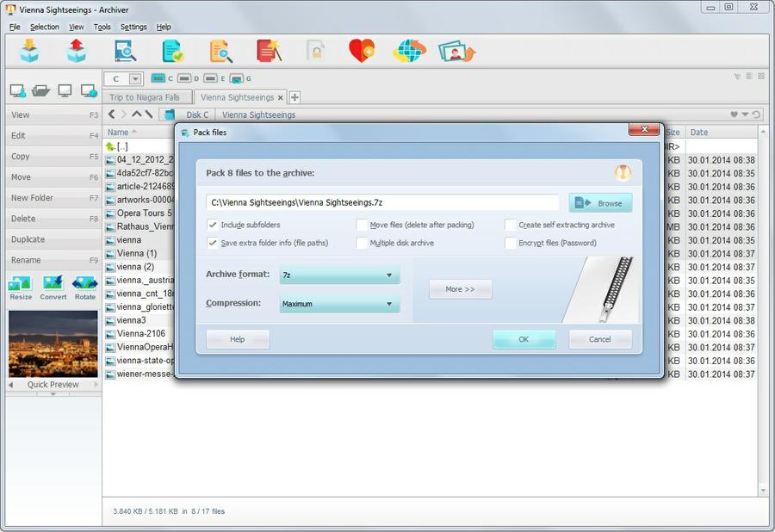Image resolution: width=775 pixels, height=532 pixels.
Task: Click the red heart favorites icon
Action: coord(361,51)
